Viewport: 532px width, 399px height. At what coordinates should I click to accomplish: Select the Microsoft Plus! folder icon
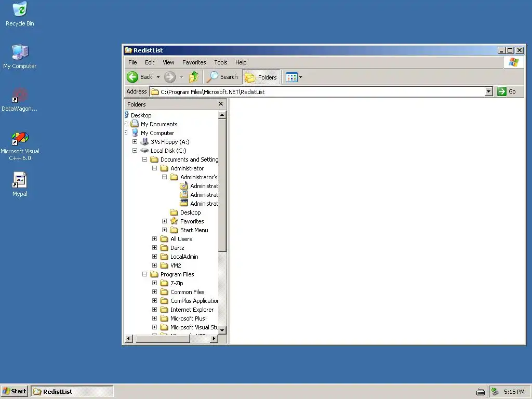pos(164,318)
